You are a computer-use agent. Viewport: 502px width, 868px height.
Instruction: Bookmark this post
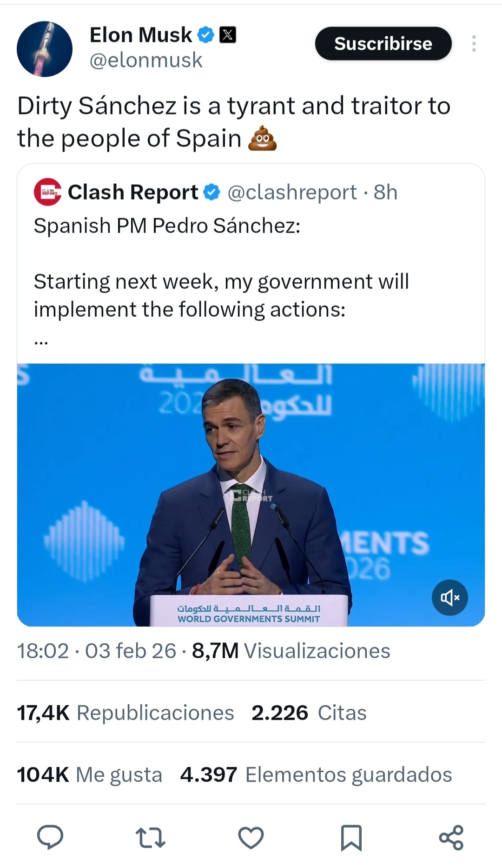351,838
